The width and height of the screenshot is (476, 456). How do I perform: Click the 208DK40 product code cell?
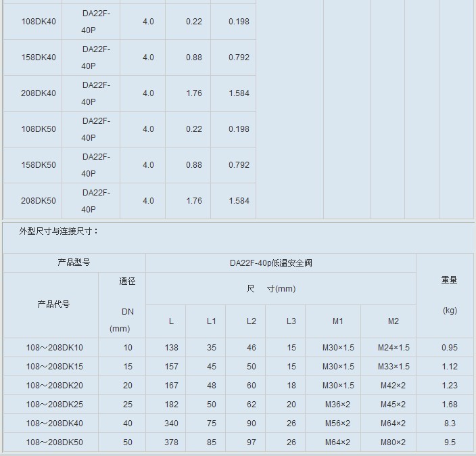(x=39, y=93)
